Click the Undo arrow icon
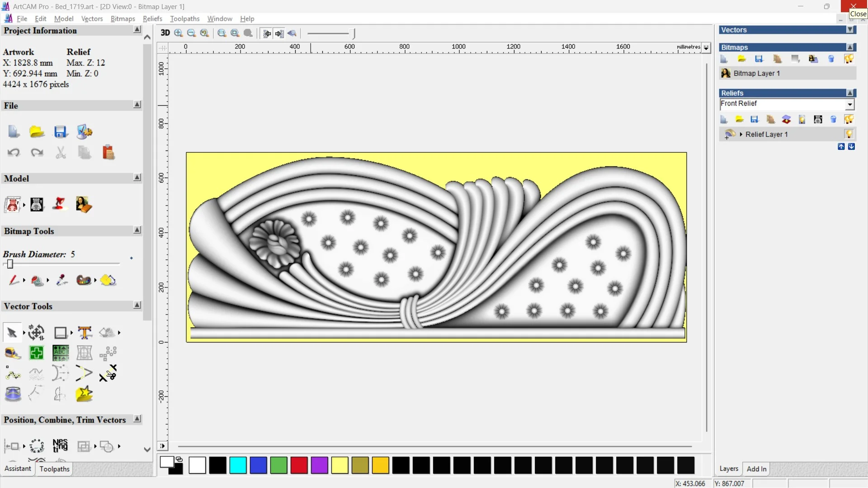This screenshot has height=488, width=868. click(14, 153)
